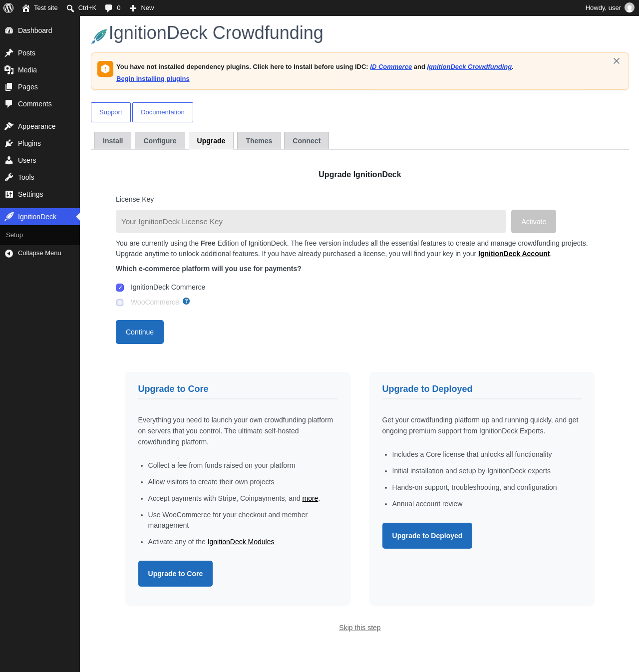Switch to the Themes tab
This screenshot has height=672, width=639.
259,141
